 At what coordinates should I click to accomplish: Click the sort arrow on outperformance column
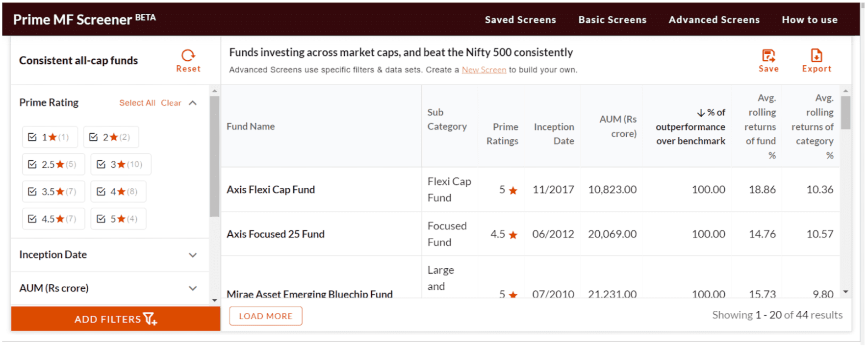click(x=701, y=113)
